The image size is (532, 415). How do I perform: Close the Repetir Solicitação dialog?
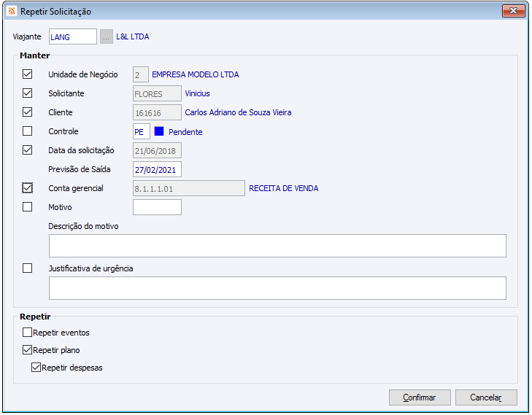coord(513,11)
